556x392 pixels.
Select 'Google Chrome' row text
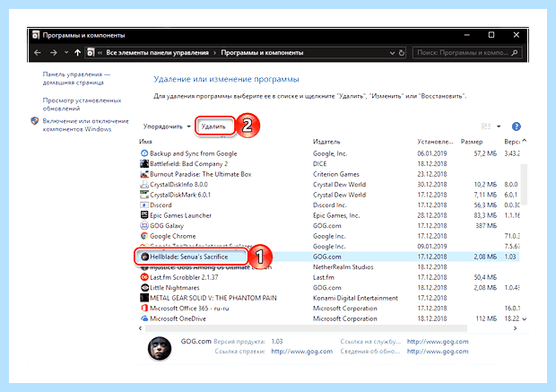pos(173,236)
